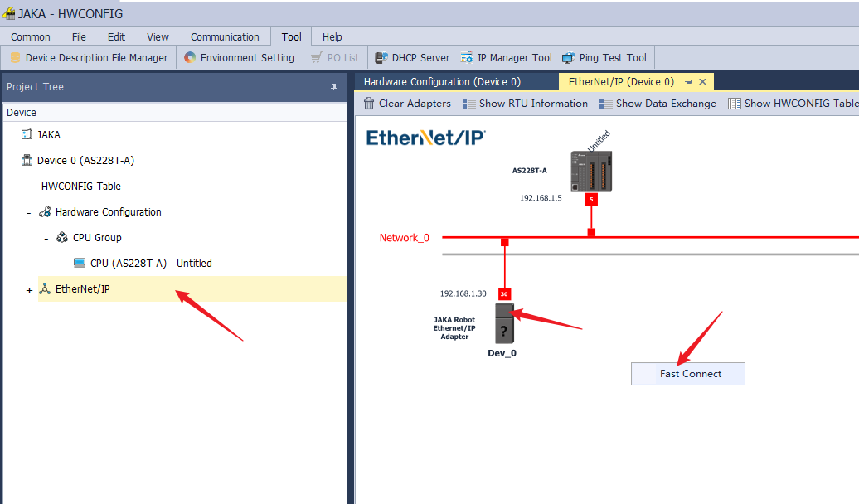Switch to Hardware Configuration (Device 0) tab

(x=442, y=82)
